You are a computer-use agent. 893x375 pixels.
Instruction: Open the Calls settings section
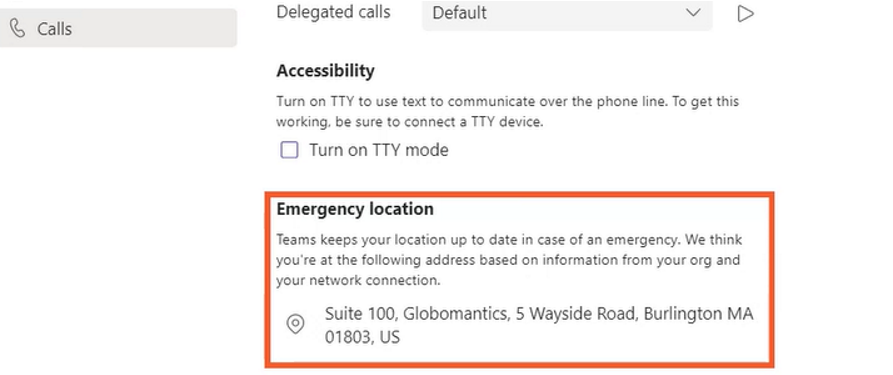pyautogui.click(x=118, y=28)
